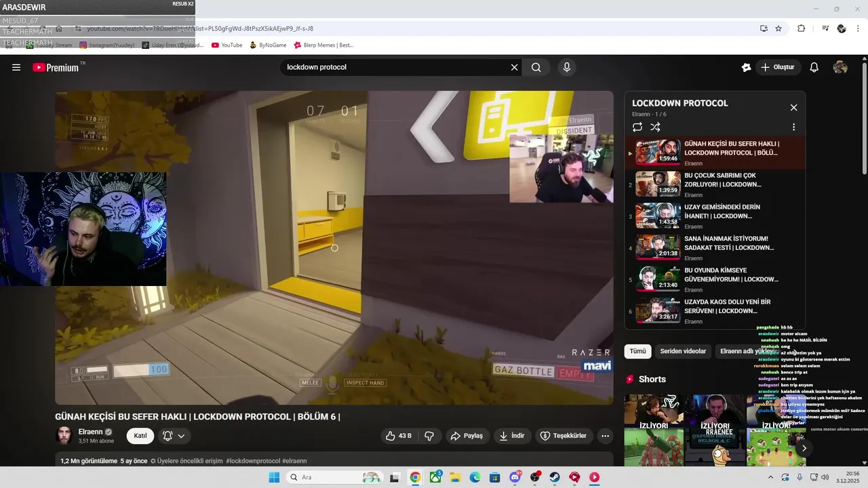Image resolution: width=868 pixels, height=488 pixels.
Task: Install app icon in address bar
Action: pos(764,28)
